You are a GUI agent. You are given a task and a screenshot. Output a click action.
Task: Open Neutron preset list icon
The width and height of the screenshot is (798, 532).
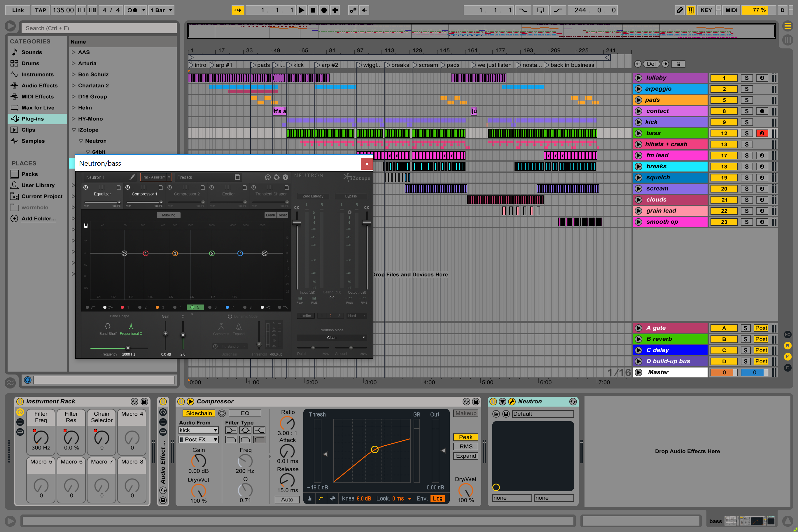tap(237, 177)
